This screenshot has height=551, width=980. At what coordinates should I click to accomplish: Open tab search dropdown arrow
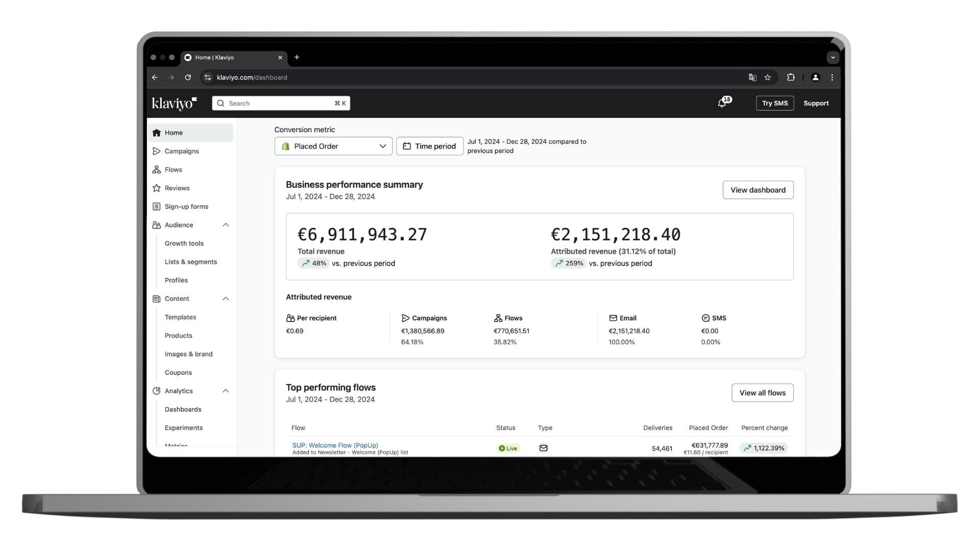coord(833,58)
